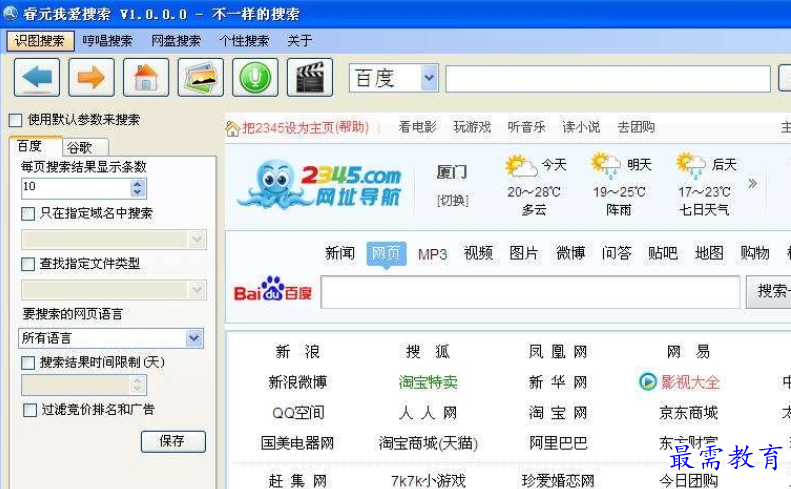Viewport: 791px width, 489px height.
Task: Click the app icon in the title bar
Action: coord(10,12)
